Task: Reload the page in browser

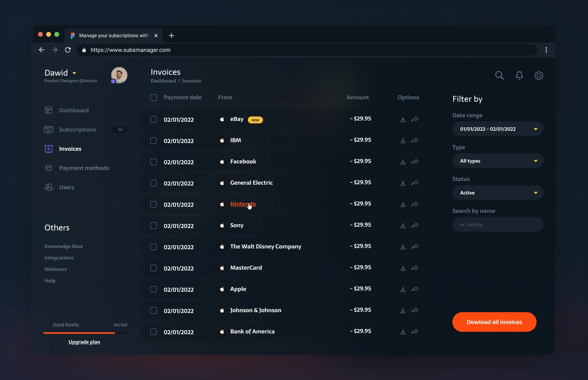Action: tap(68, 50)
